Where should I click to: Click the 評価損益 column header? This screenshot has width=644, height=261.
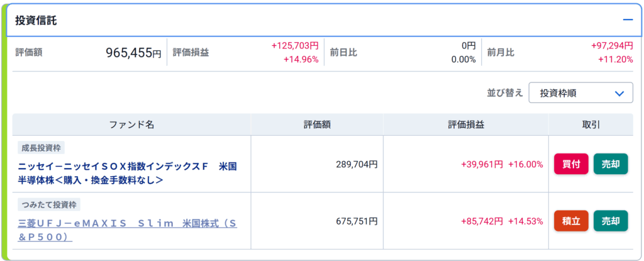(466, 125)
